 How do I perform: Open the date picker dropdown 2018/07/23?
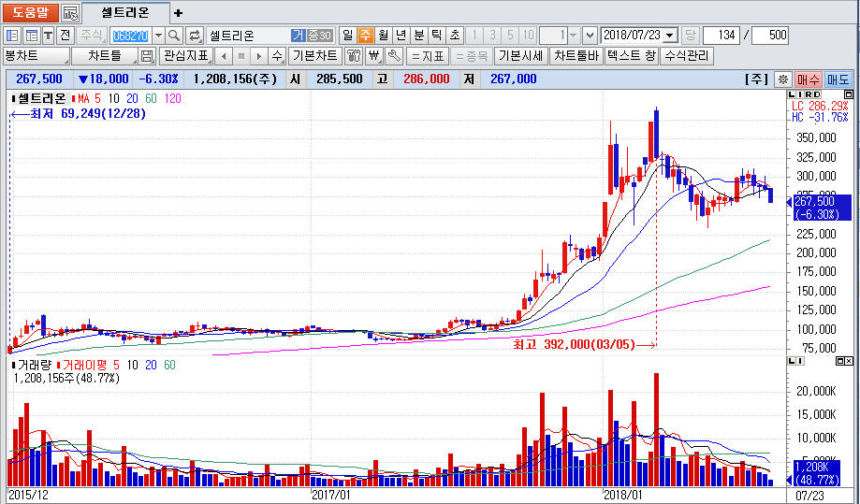(670, 36)
